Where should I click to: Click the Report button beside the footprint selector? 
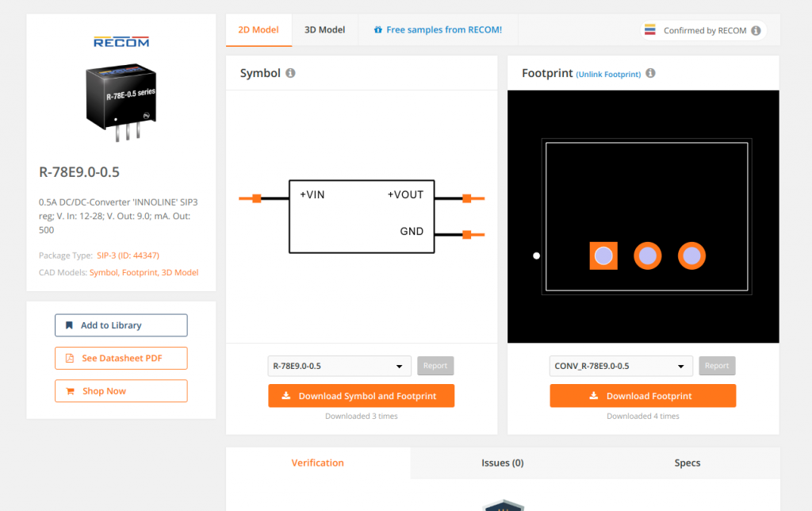717,366
